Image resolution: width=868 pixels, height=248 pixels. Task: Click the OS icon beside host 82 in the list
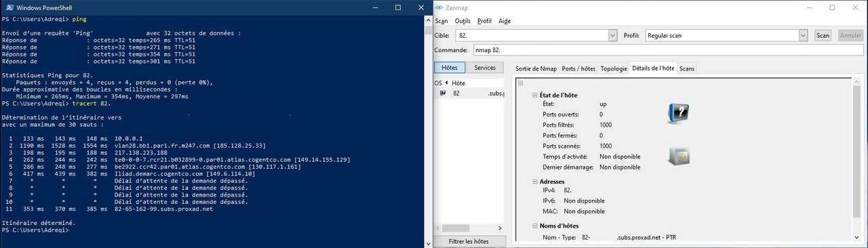pyautogui.click(x=443, y=93)
